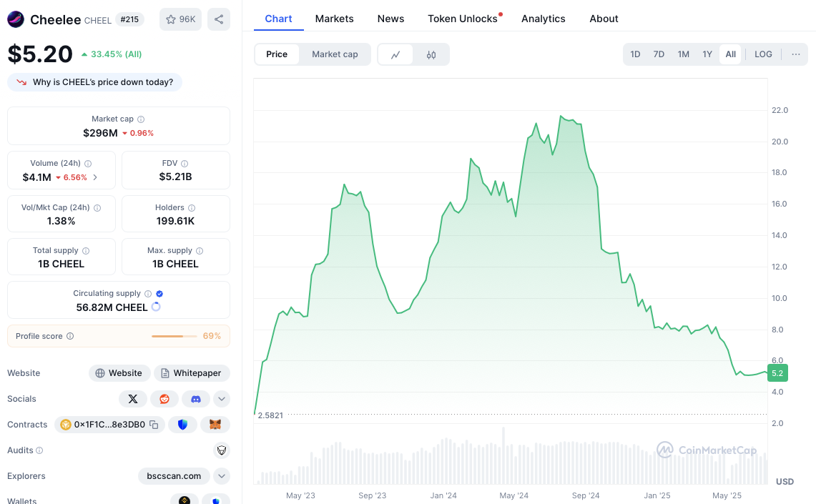
Task: Click the FDV info icon
Action: [x=185, y=163]
